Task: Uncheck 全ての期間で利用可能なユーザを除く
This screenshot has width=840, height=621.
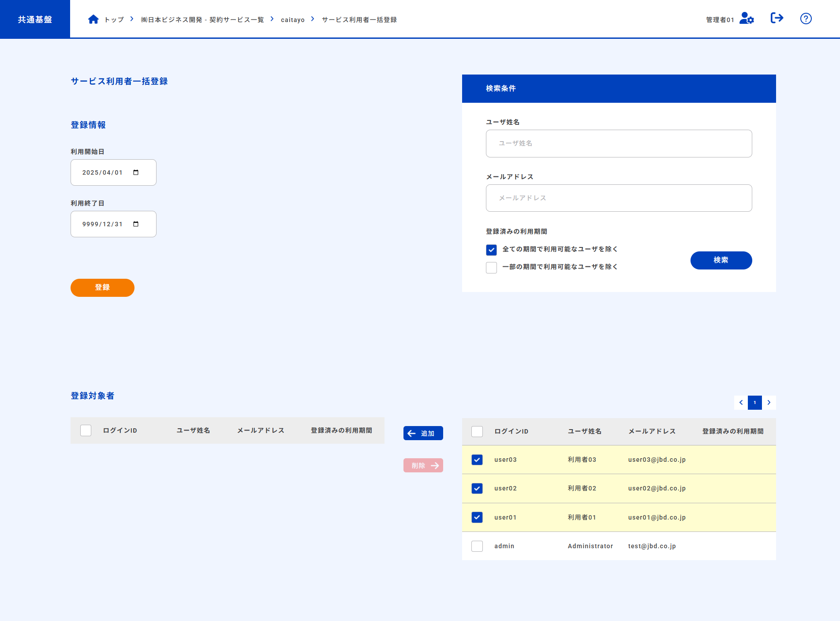Action: pyautogui.click(x=491, y=250)
